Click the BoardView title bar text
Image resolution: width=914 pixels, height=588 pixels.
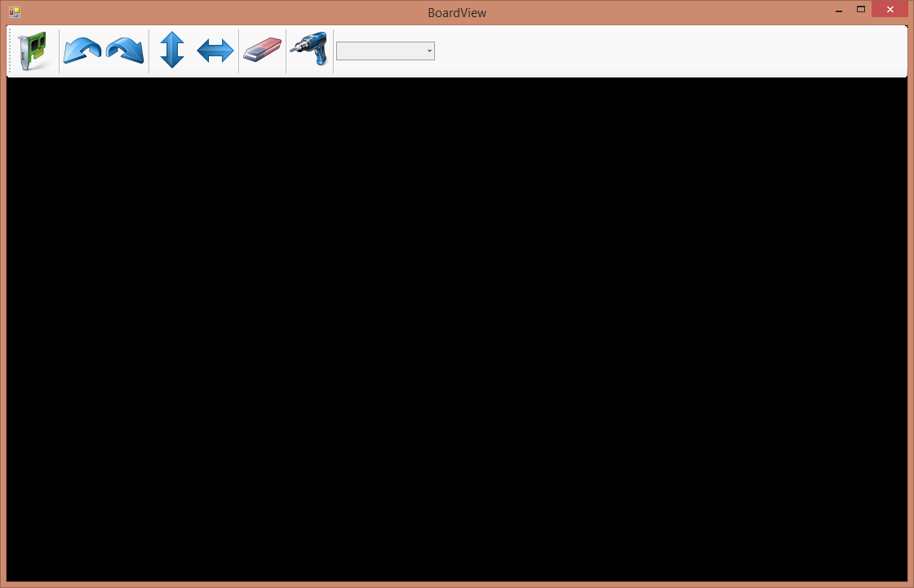pyautogui.click(x=457, y=12)
